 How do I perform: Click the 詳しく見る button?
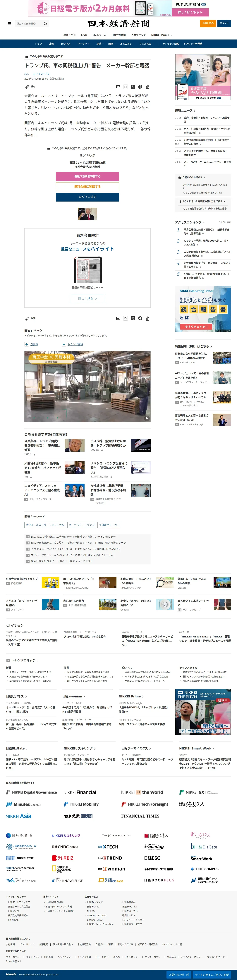tap(87, 299)
